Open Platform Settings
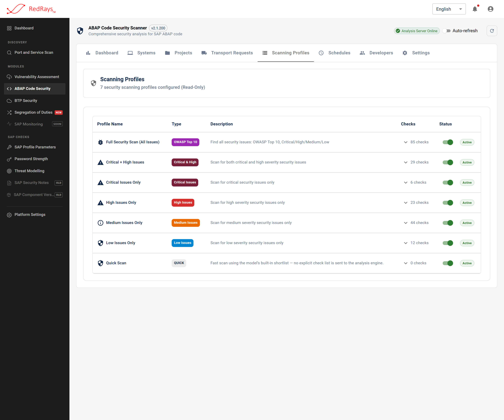This screenshot has width=504, height=420. (x=35, y=215)
